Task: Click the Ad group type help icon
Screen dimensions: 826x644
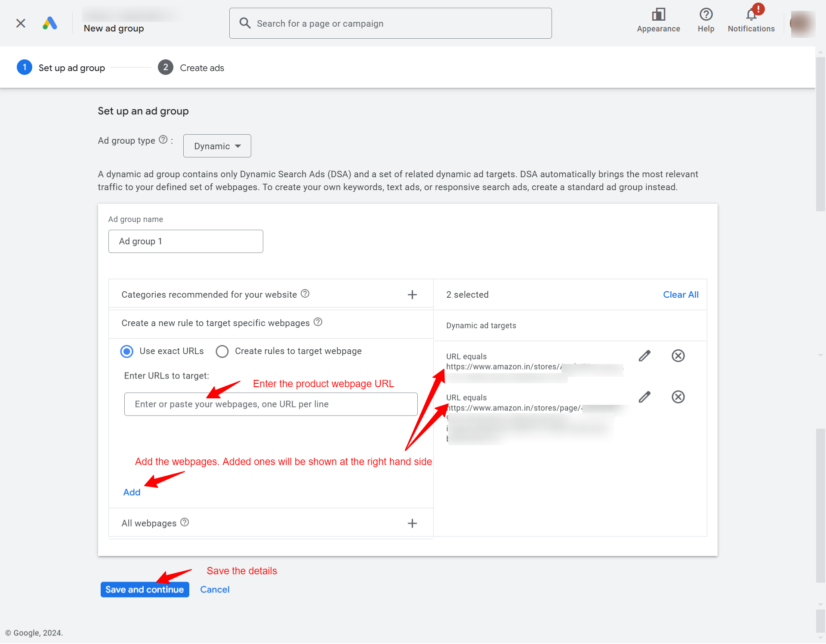Action: [x=163, y=140]
